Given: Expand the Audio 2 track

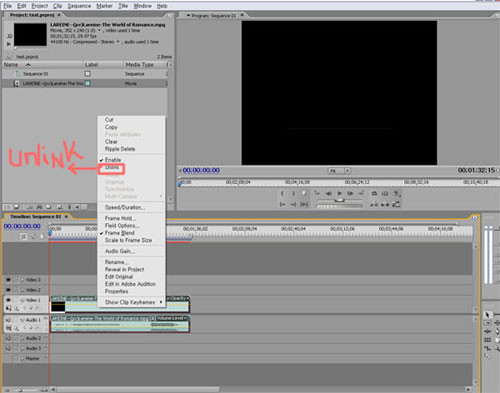Looking at the screenshot, I should click(22, 338).
